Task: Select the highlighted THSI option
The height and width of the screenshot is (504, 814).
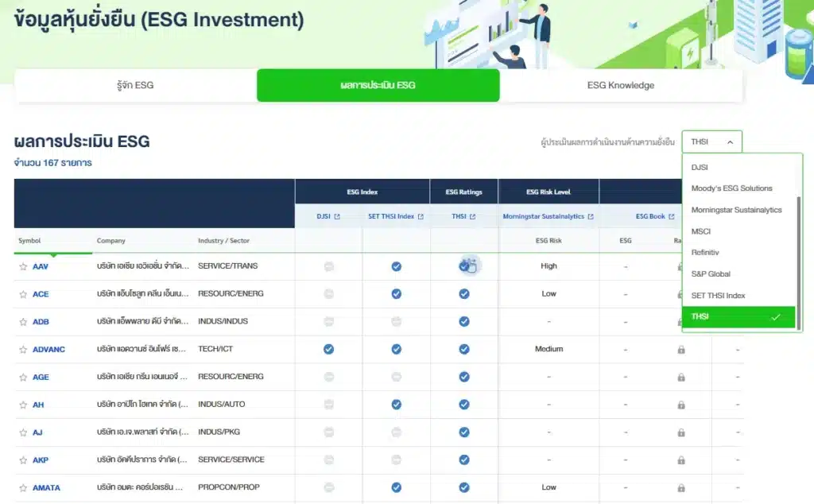Action: (x=738, y=316)
